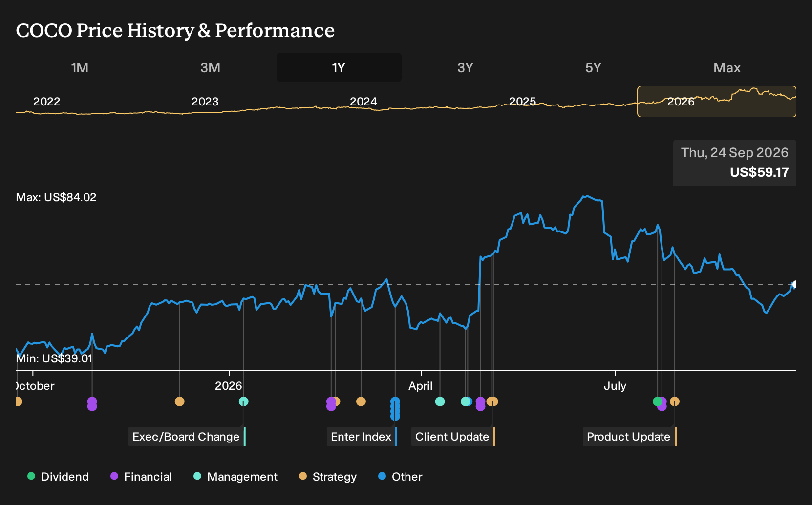Click the US$59.17 price in the tooltip
812x505 pixels.
click(x=759, y=172)
